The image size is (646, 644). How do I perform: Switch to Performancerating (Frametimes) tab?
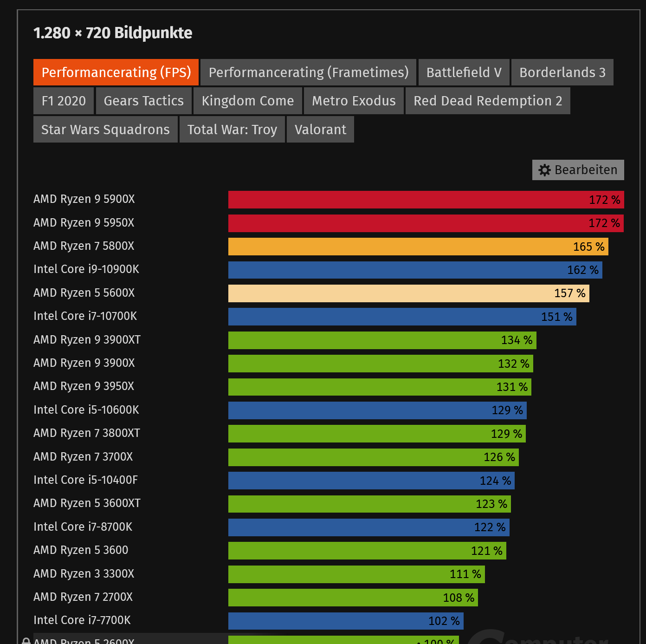pyautogui.click(x=309, y=72)
